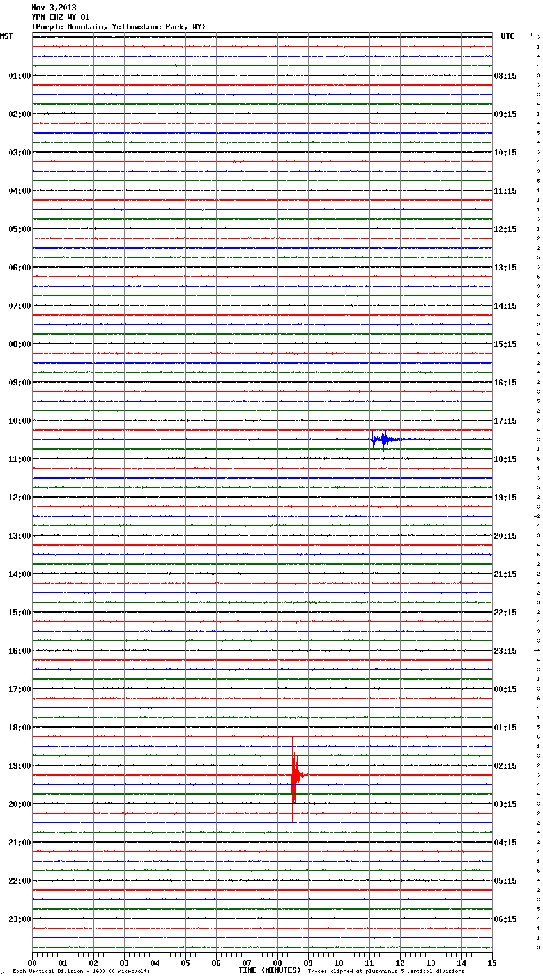Click the 02:15 UTC time label

(505, 766)
